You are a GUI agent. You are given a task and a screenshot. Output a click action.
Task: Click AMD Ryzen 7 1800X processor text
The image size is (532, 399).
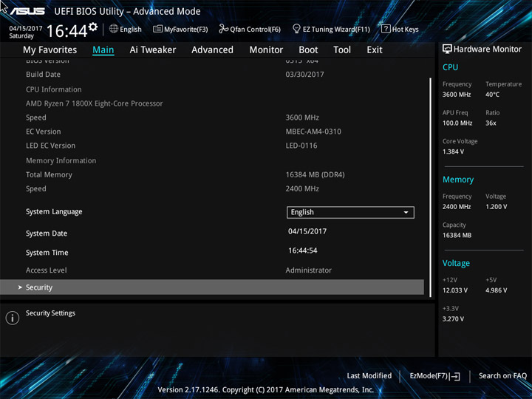95,103
